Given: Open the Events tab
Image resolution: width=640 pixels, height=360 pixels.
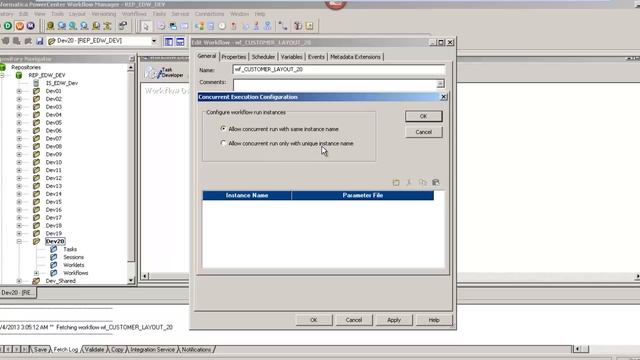Looking at the screenshot, I should [x=316, y=57].
